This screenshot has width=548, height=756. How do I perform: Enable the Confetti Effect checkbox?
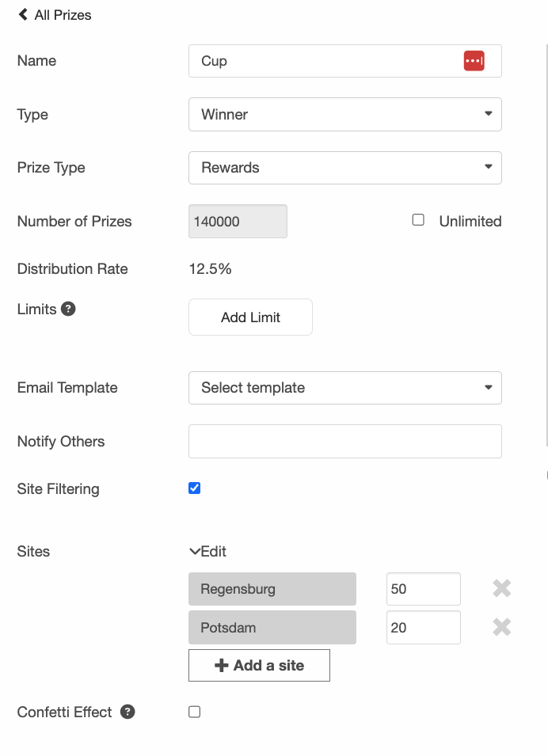click(x=195, y=712)
